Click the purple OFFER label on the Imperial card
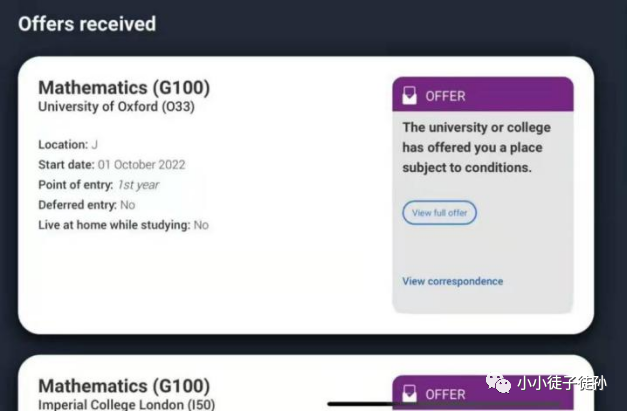This screenshot has width=627, height=411. click(446, 394)
